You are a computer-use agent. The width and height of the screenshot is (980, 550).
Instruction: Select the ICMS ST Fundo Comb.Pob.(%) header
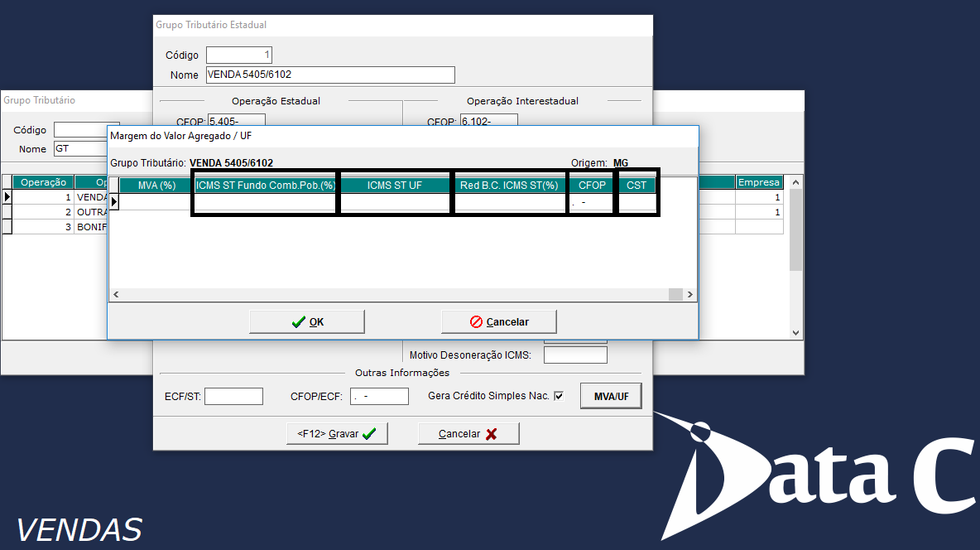pos(266,186)
